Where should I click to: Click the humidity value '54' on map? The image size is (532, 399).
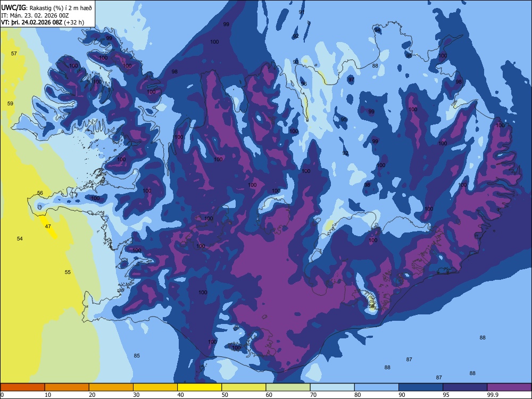point(20,239)
